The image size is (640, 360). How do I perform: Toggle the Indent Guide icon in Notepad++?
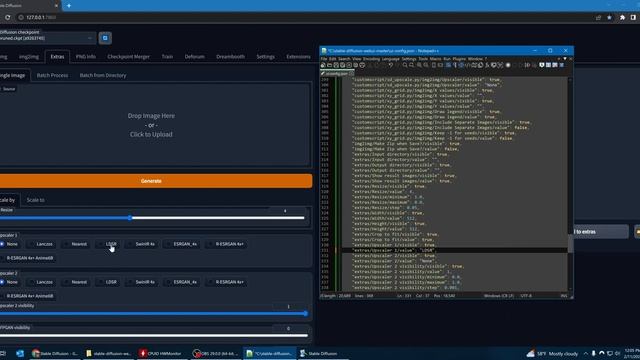click(461, 65)
